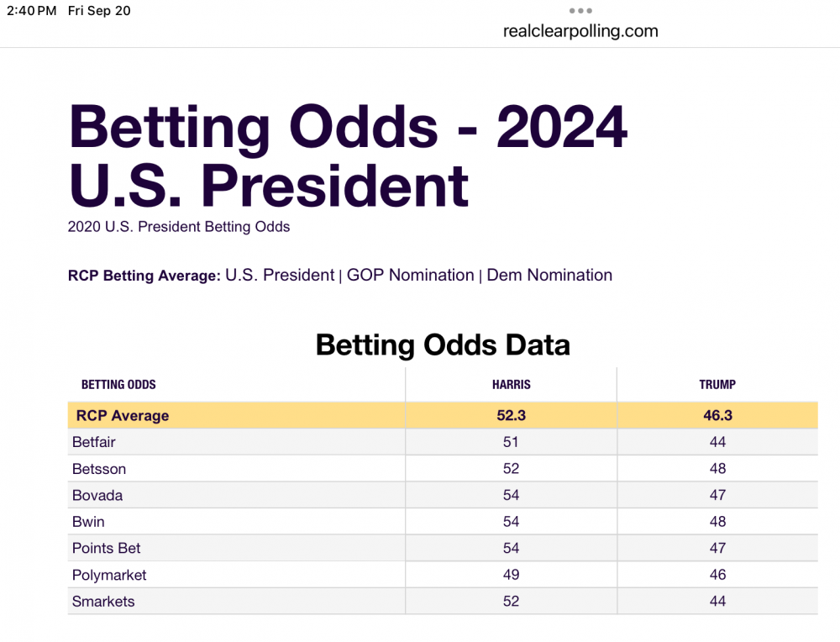Screen dimensions: 840x642
Task: Open the Dem Nomination link
Action: pos(549,275)
